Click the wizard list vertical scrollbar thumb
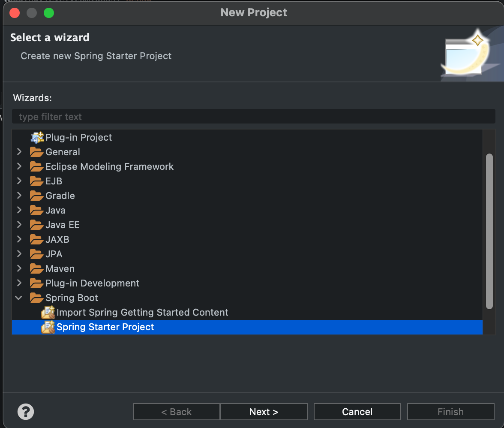The image size is (504, 428). 489,231
